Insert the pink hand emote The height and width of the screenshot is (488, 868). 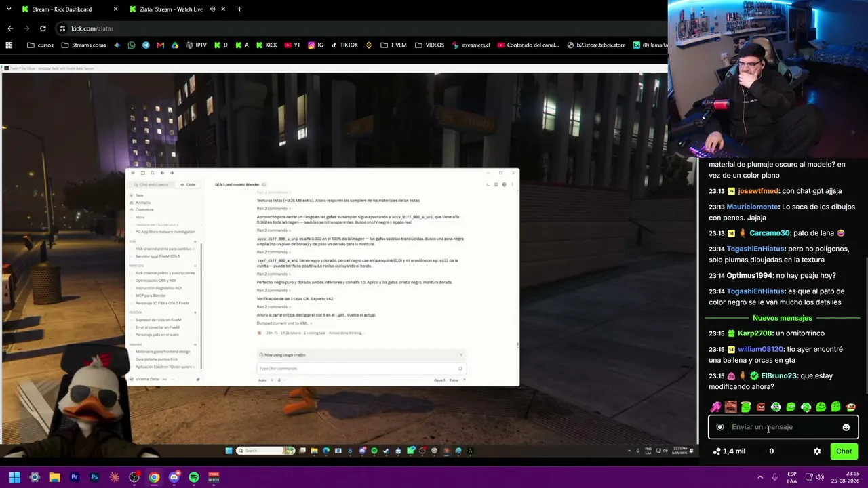[715, 407]
